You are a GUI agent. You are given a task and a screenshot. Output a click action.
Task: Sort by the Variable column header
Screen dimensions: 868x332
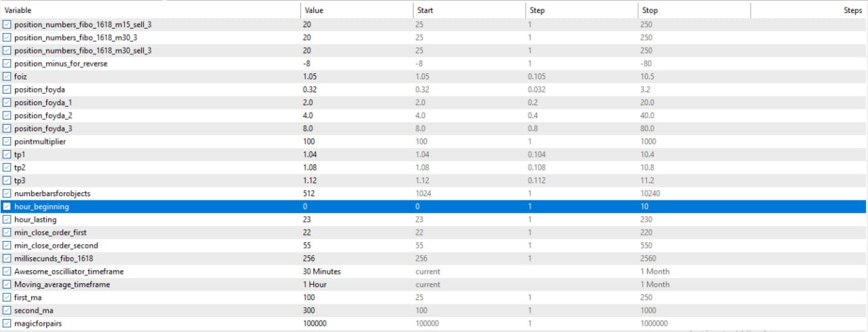18,11
